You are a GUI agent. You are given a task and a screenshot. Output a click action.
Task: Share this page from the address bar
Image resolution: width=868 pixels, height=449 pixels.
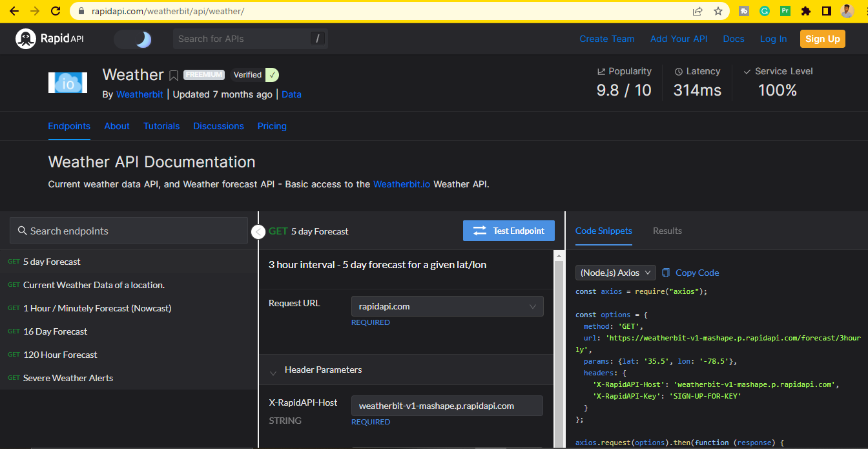pos(697,11)
